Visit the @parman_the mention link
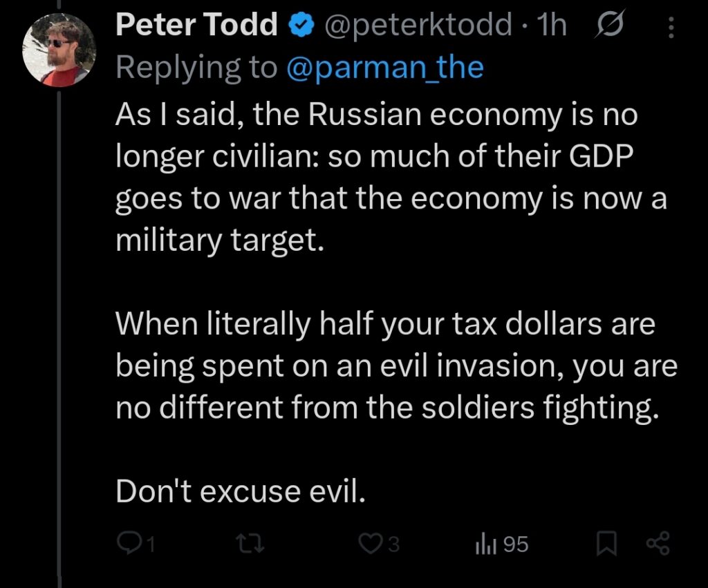708x588 pixels. pos(384,68)
